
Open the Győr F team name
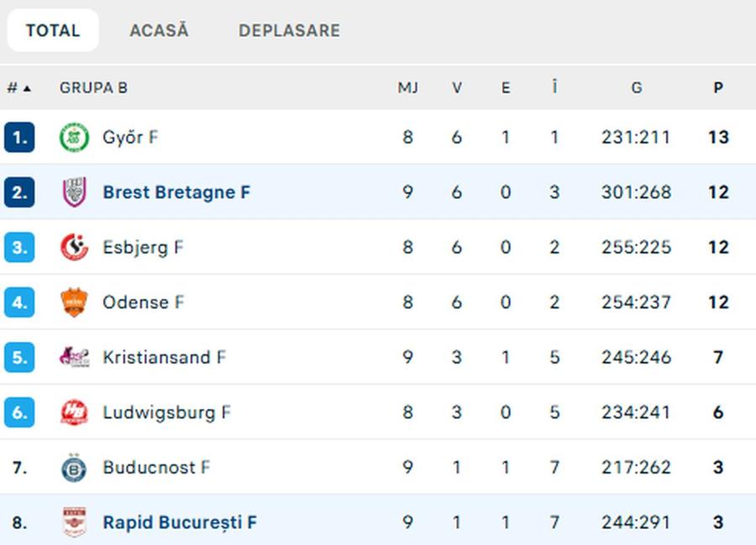[130, 138]
